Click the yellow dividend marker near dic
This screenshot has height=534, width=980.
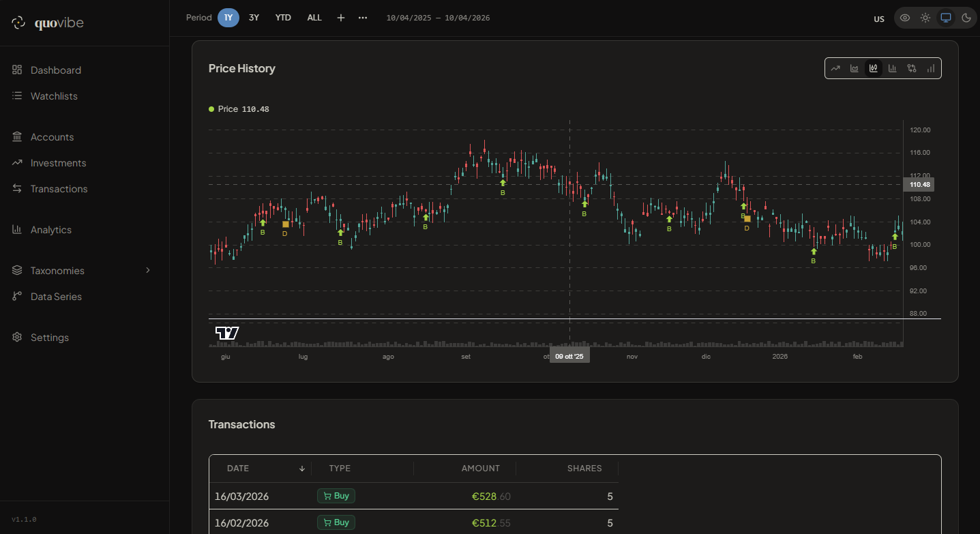coord(747,219)
